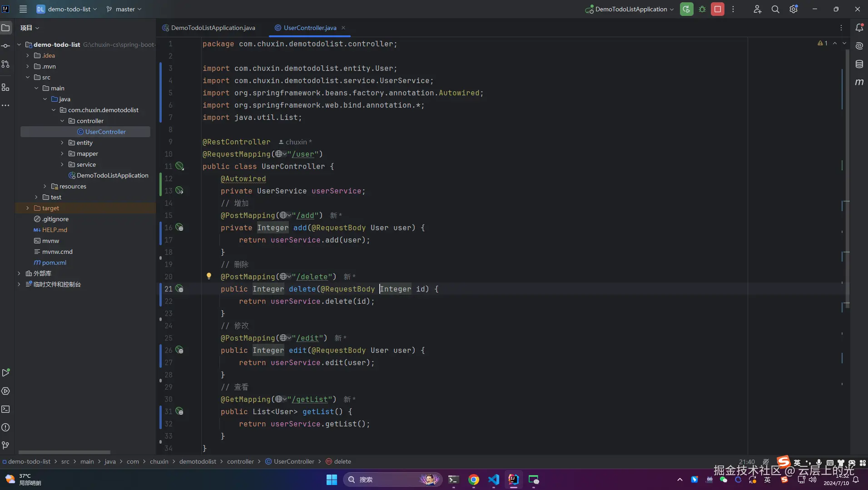Open the Database tool window

point(859,64)
